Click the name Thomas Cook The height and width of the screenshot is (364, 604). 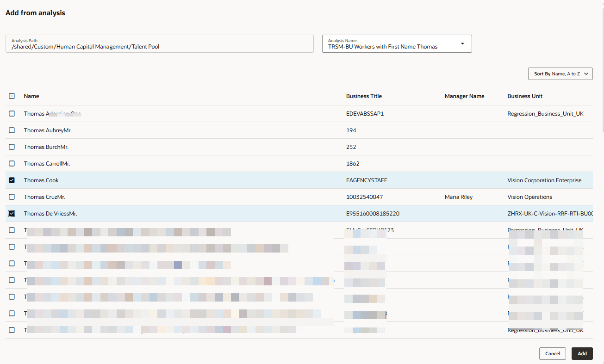coord(41,180)
